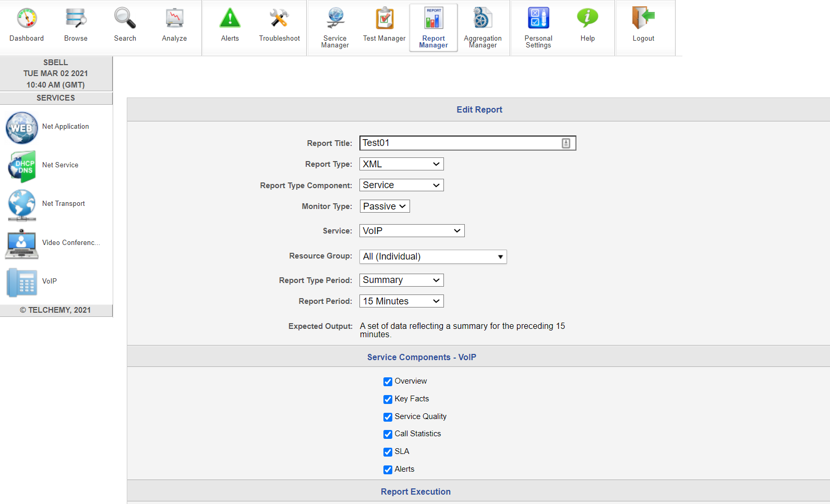Open the Troubleshoot tools icon
Image resolution: width=830 pixels, height=504 pixels.
pyautogui.click(x=279, y=19)
